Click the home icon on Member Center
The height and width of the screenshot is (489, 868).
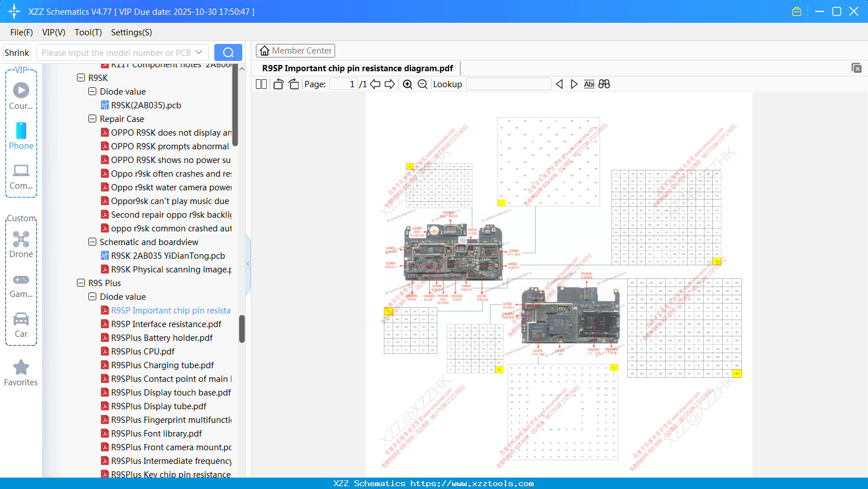264,51
